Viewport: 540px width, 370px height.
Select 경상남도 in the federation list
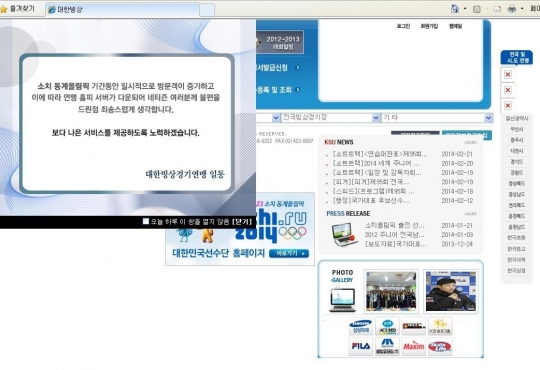point(516,194)
